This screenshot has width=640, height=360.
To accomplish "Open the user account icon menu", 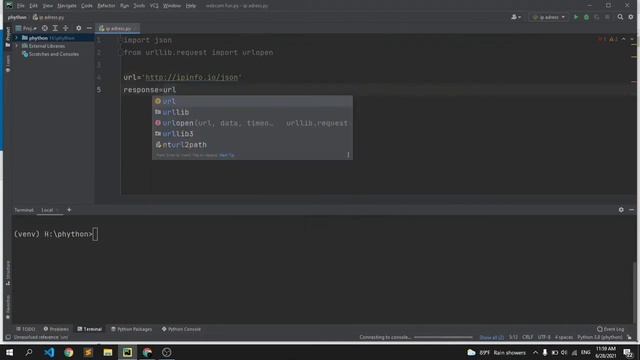I will [516, 17].
